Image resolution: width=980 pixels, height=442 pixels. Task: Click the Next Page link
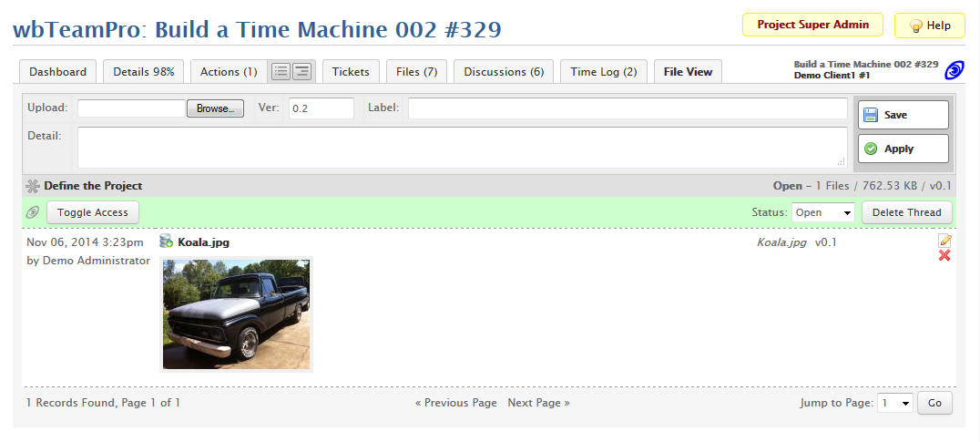point(538,403)
